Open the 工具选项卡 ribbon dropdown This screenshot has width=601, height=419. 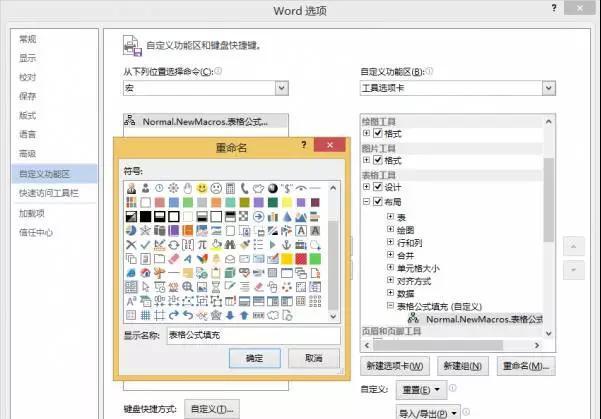point(548,88)
